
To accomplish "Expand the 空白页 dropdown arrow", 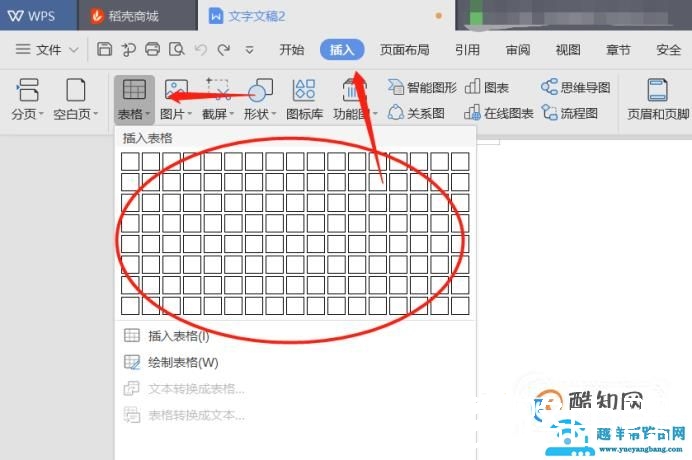I will (95, 114).
